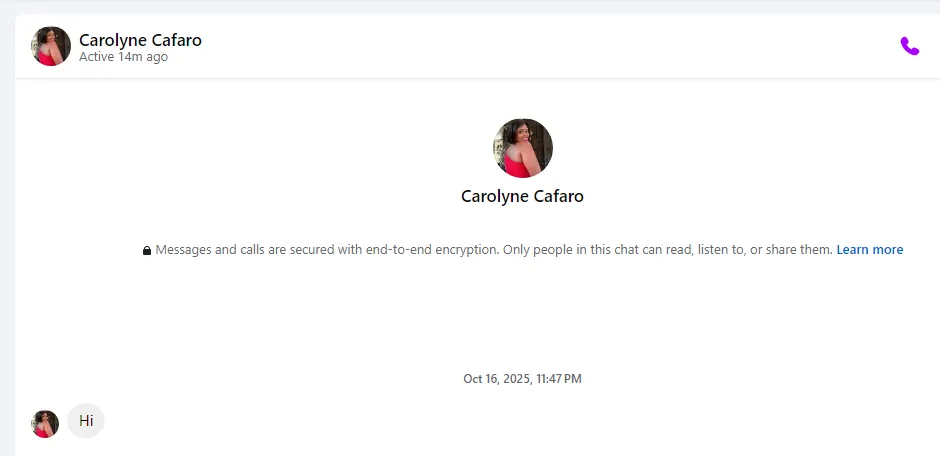Open the large centered profile picture
The width and height of the screenshot is (940, 456).
pos(522,148)
